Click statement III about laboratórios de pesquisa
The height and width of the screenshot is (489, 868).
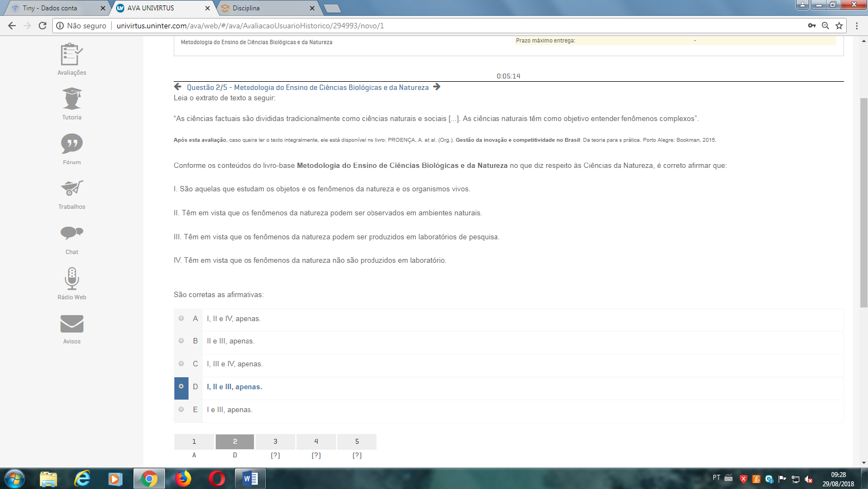click(337, 237)
